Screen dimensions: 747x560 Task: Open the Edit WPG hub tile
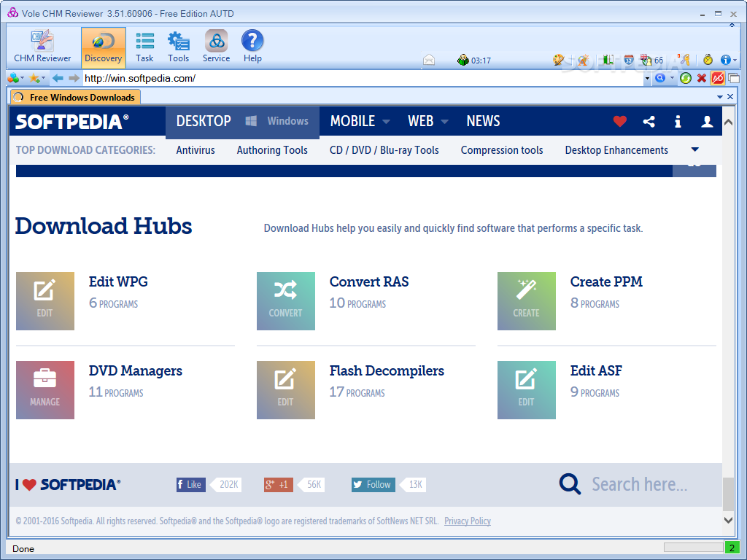(x=45, y=301)
